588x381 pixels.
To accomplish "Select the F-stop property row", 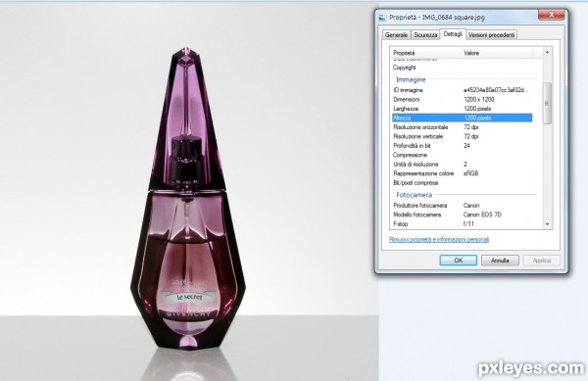I will [x=462, y=224].
